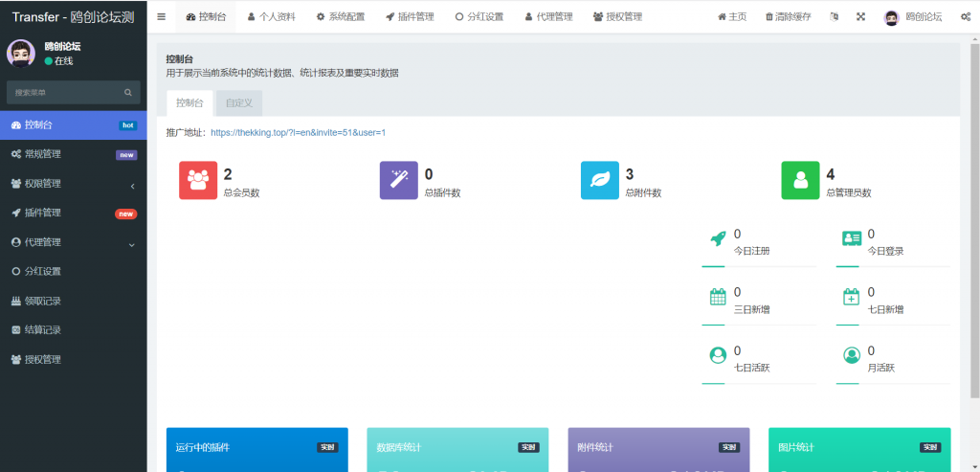
Task: Click the user circle icon for 七日活跃
Action: (x=718, y=355)
